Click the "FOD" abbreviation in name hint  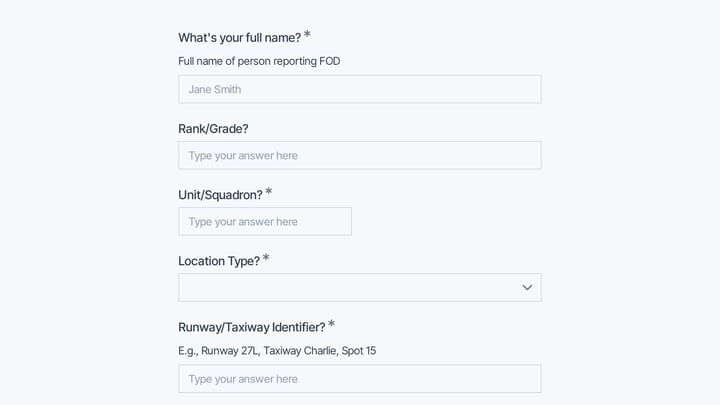[x=330, y=61]
